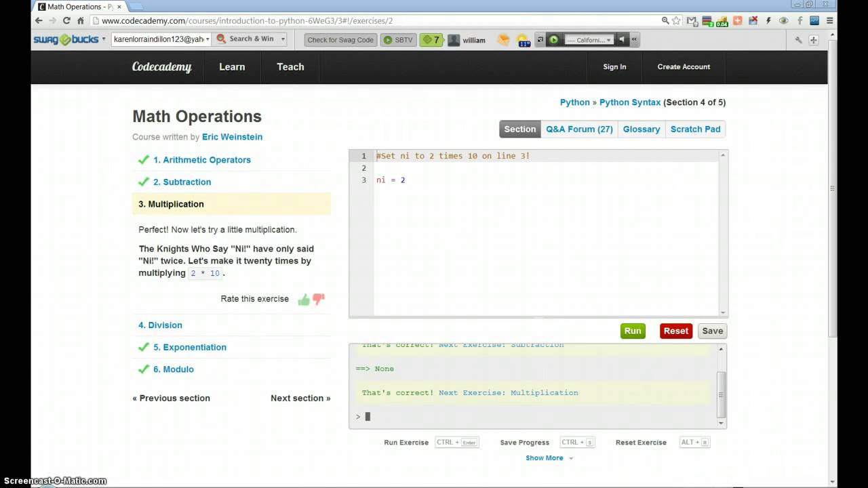Click the Save button

712,331
